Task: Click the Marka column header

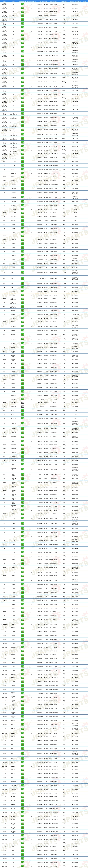Action: click(x=4, y=1)
